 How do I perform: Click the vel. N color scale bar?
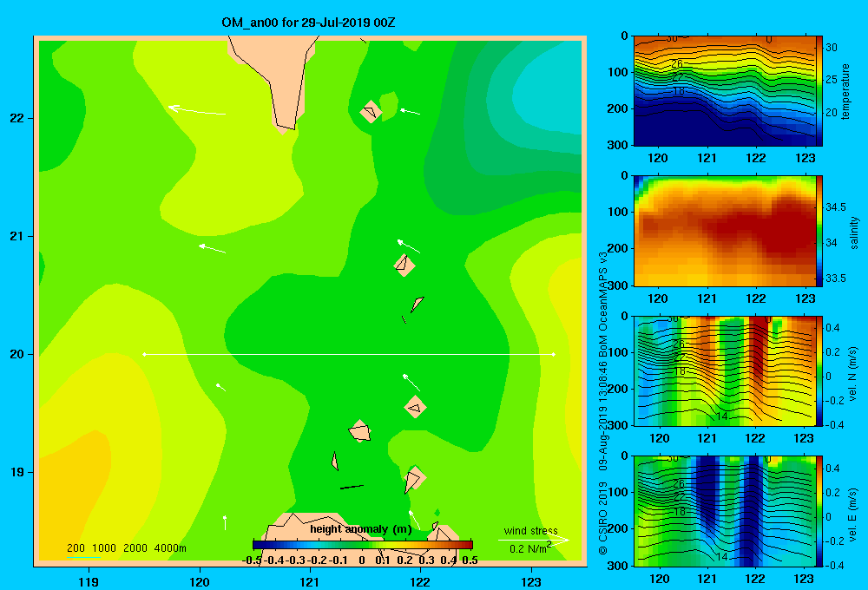tap(819, 370)
